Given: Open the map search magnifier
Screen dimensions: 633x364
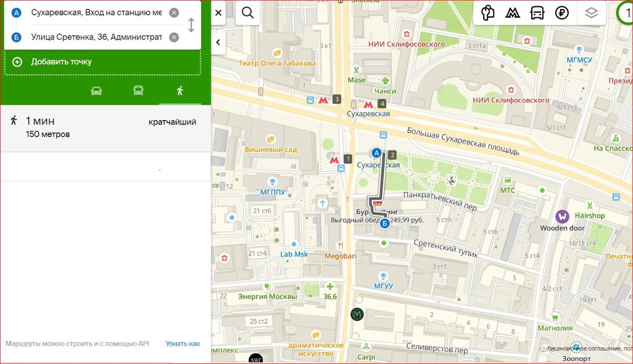Looking at the screenshot, I should pyautogui.click(x=248, y=13).
